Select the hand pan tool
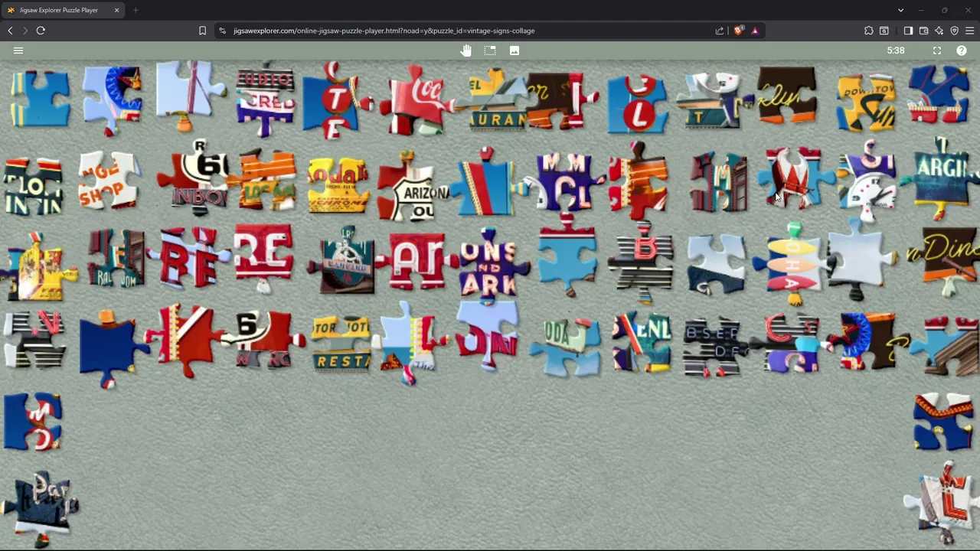The image size is (980, 551). [x=465, y=51]
